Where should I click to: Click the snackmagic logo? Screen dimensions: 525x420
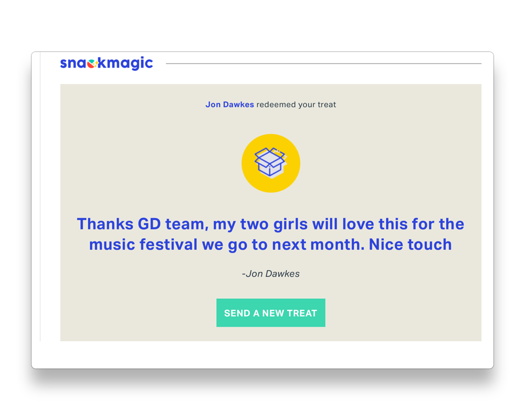coord(107,64)
